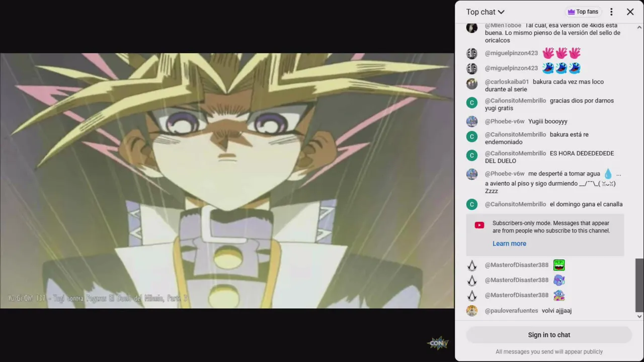
Task: Click @miguelpinzon423 avatar beside blue emojis
Action: [472, 68]
